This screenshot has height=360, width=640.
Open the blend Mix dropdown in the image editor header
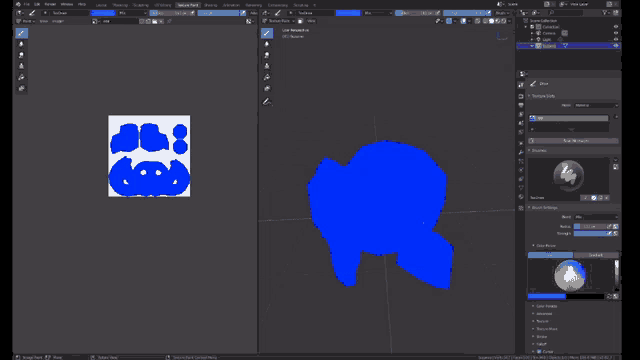pyautogui.click(x=133, y=13)
